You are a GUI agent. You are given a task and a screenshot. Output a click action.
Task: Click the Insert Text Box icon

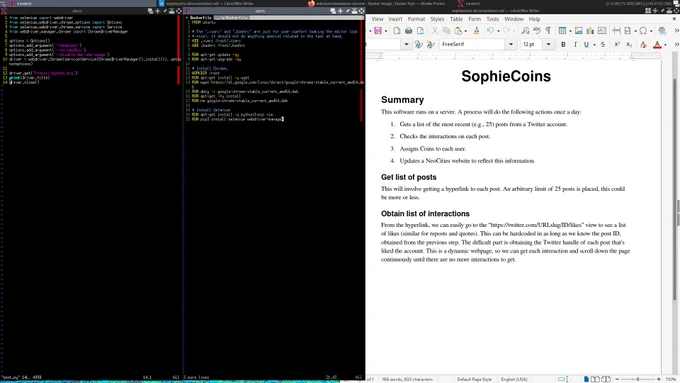602,30
